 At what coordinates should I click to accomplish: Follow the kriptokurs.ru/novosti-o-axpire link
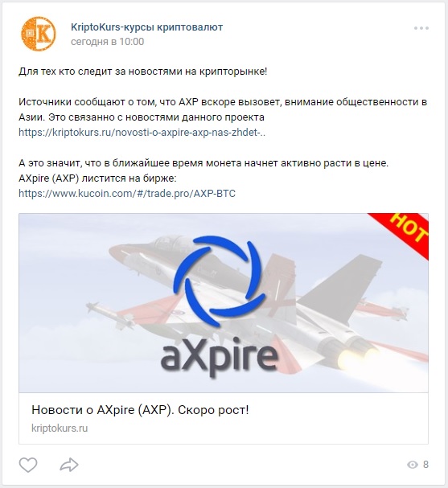[142, 133]
